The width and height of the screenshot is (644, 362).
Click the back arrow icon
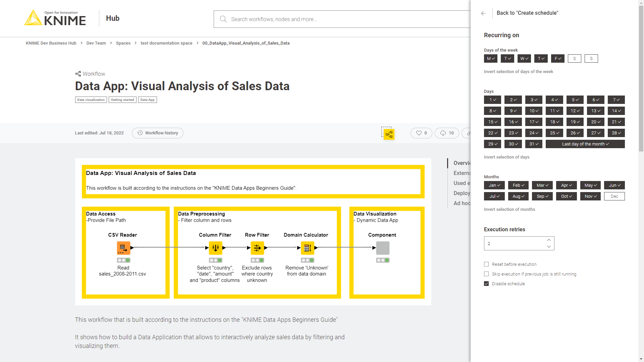tap(483, 13)
